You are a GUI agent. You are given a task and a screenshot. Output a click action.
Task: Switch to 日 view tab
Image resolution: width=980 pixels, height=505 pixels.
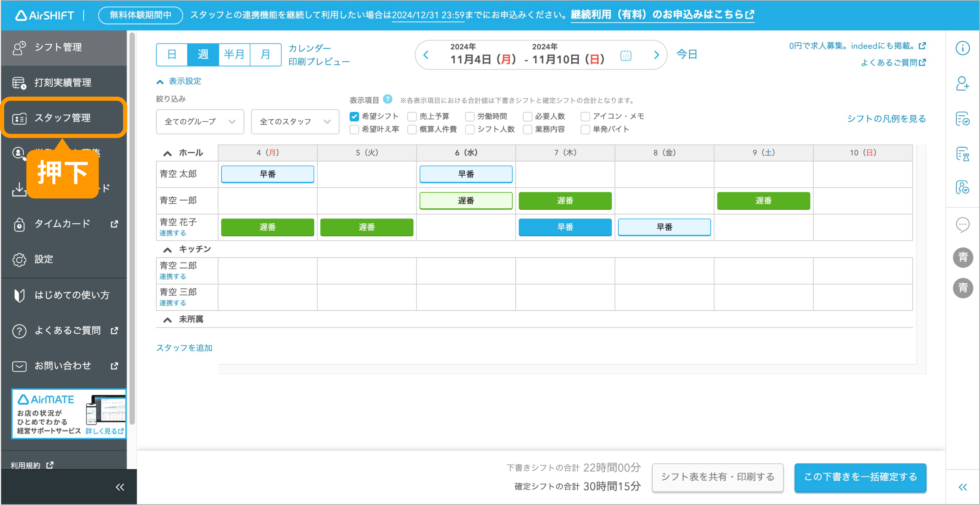click(172, 54)
